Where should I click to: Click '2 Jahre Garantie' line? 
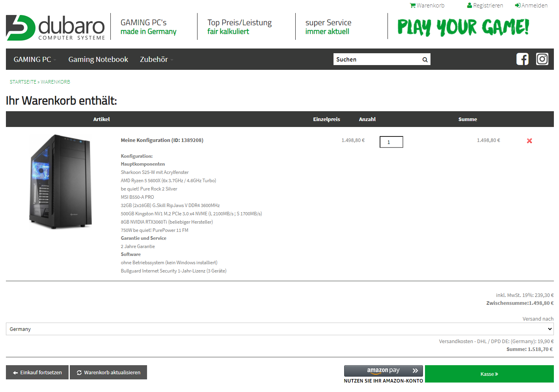pos(138,246)
